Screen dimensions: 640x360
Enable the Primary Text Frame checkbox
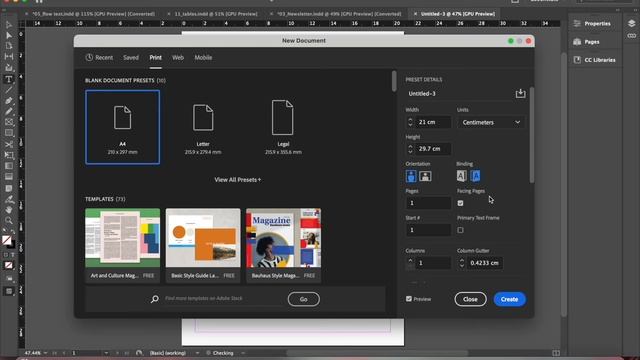pos(460,230)
